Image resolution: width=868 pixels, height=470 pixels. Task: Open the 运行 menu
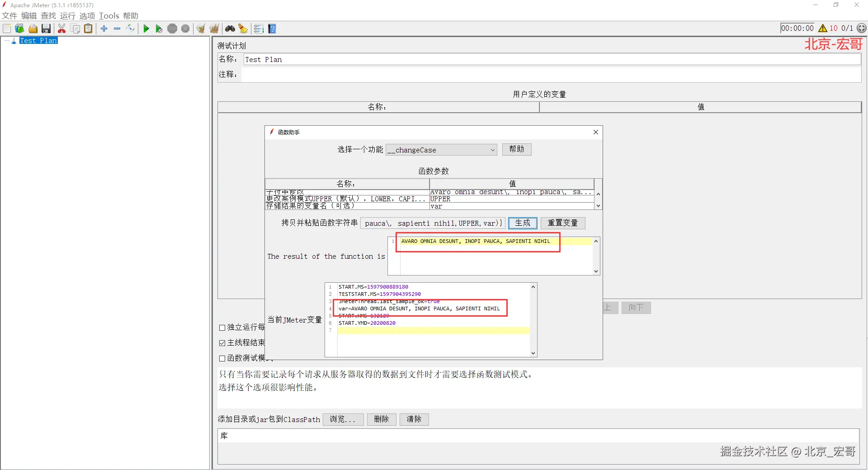(x=68, y=16)
